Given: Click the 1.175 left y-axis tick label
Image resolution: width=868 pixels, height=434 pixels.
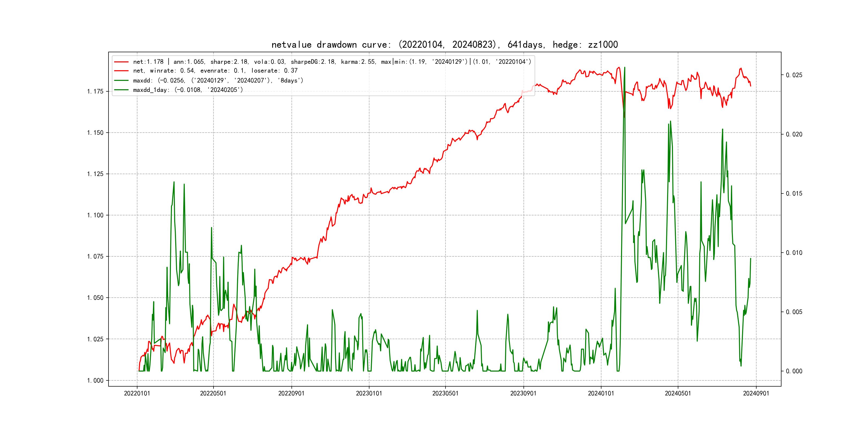Looking at the screenshot, I should point(95,92).
